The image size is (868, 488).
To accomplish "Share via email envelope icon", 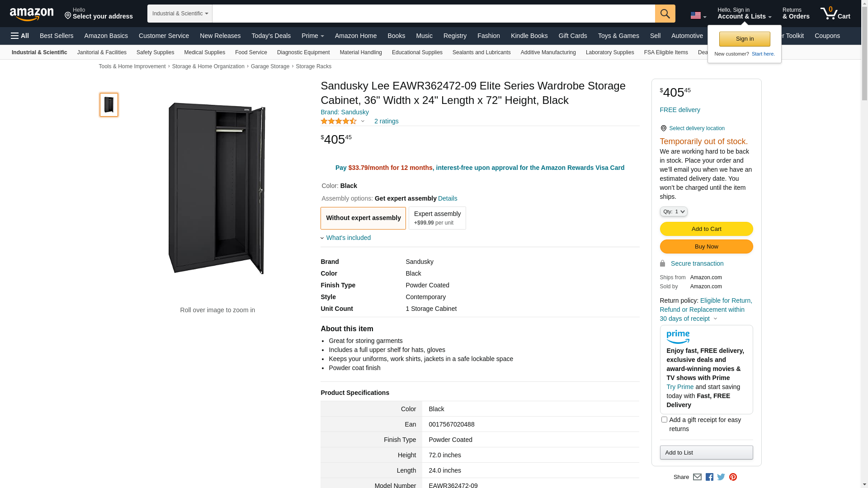I will click(697, 477).
